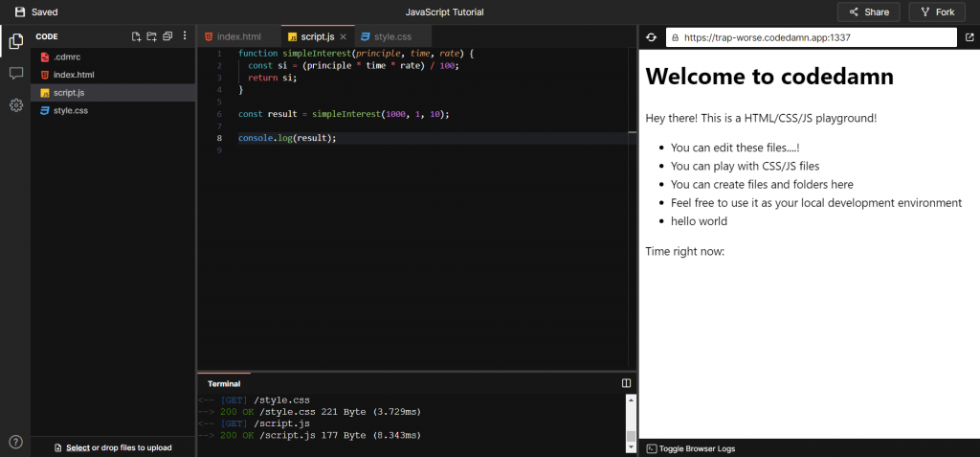This screenshot has height=457, width=980.
Task: Click the function simpleInterest declaration line
Action: point(356,54)
